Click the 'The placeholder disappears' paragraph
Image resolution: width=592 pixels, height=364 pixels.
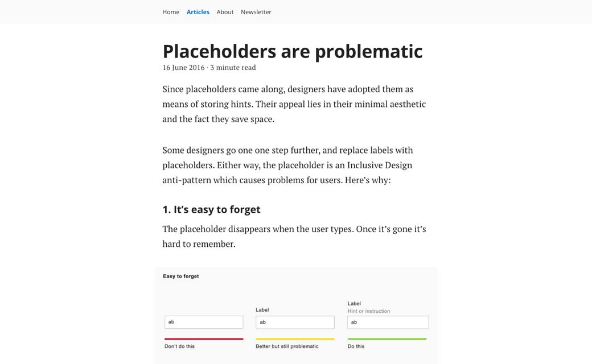coord(294,236)
